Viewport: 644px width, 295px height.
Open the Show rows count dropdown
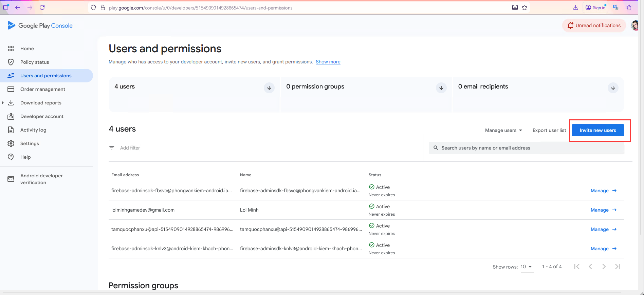click(x=527, y=267)
